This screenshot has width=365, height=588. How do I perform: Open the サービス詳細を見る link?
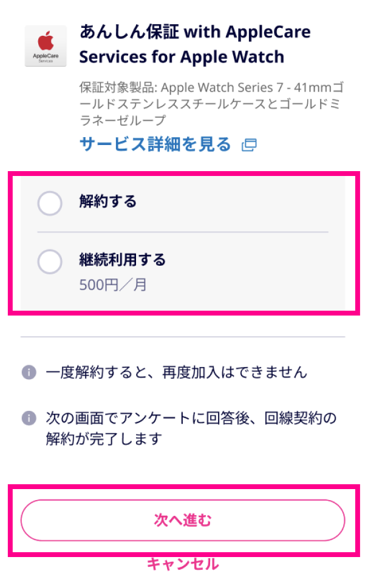pyautogui.click(x=155, y=144)
